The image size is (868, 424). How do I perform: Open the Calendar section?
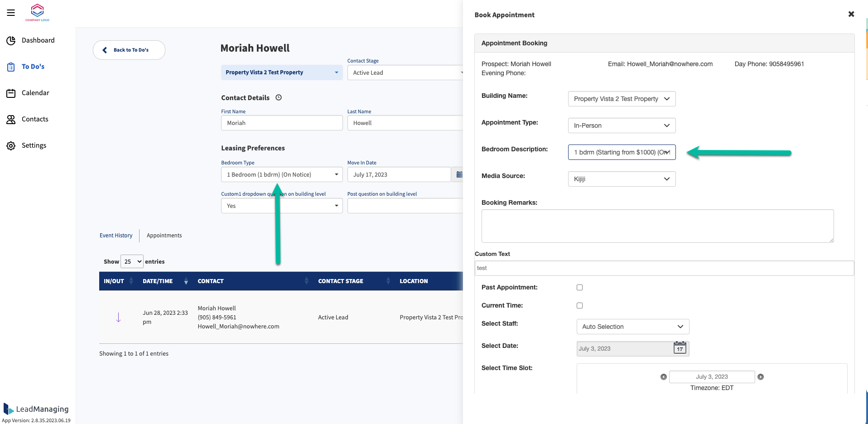(x=35, y=93)
